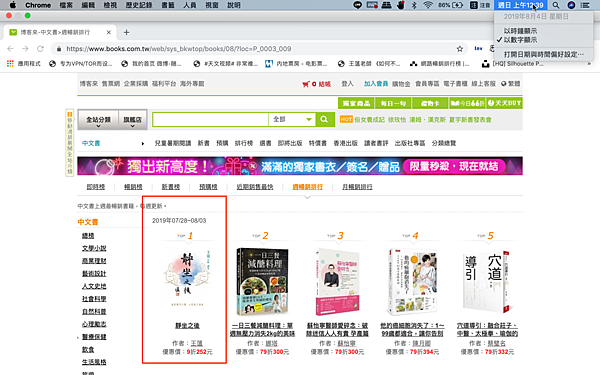This screenshot has width=600, height=375.
Task: Click the globe icon beside 繁體
Action: pos(504,84)
